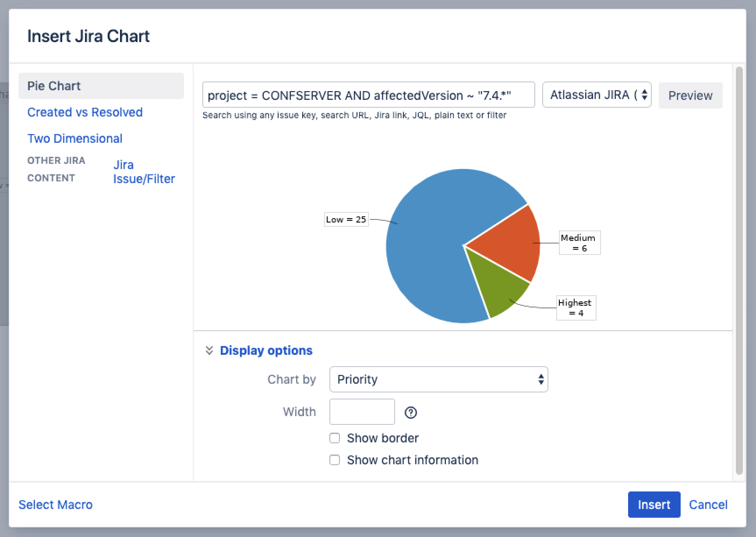The height and width of the screenshot is (537, 756).
Task: Click the Width help question mark icon
Action: tap(410, 412)
